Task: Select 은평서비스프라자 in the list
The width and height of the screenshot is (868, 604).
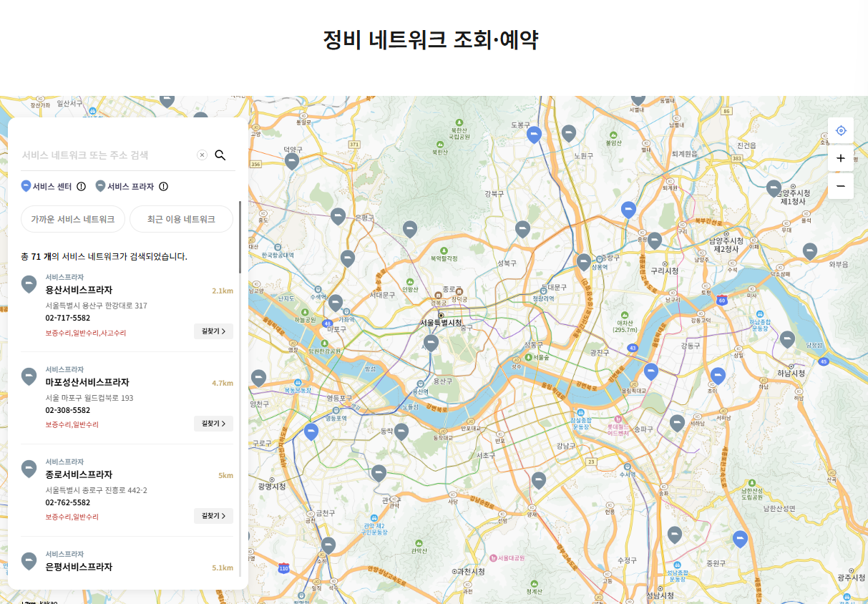Action: 79,568
